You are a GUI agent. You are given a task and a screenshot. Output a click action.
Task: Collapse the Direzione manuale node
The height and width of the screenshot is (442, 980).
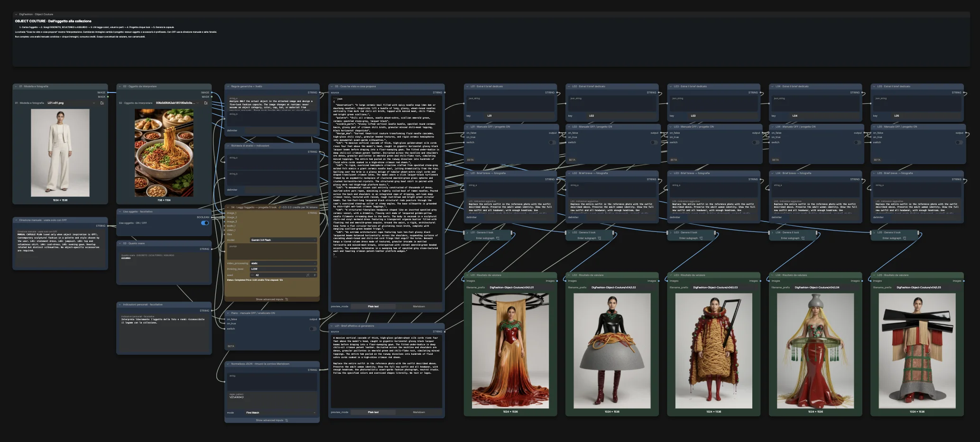click(x=16, y=220)
